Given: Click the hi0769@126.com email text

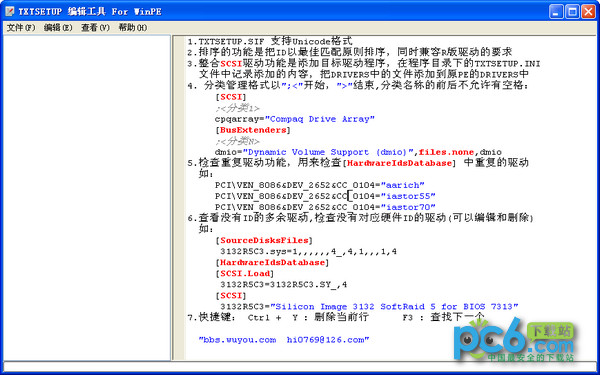Looking at the screenshot, I should pyautogui.click(x=325, y=339).
